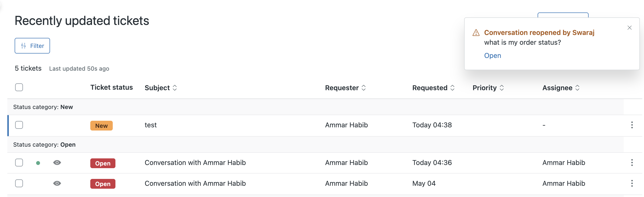The height and width of the screenshot is (197, 644).
Task: Open the test ticket subject
Action: pos(151,125)
